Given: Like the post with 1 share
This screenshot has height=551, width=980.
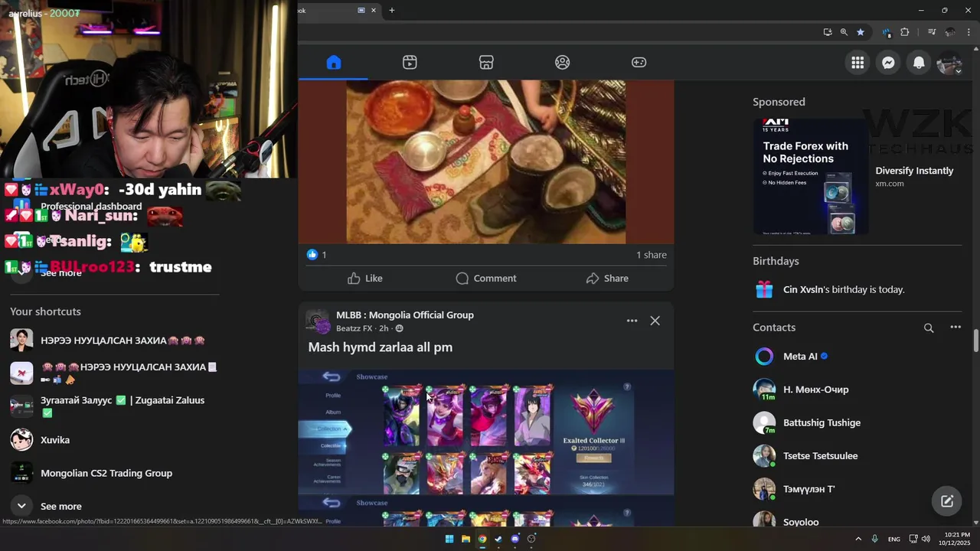Looking at the screenshot, I should (x=364, y=279).
